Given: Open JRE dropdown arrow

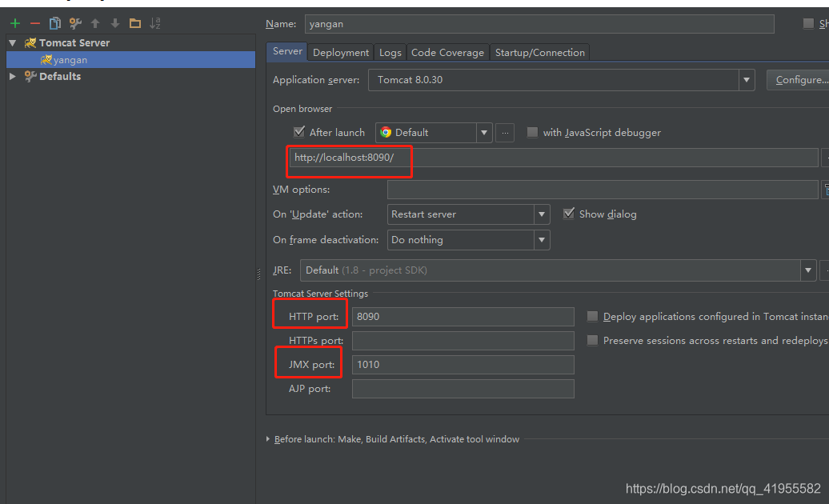Looking at the screenshot, I should pos(808,270).
